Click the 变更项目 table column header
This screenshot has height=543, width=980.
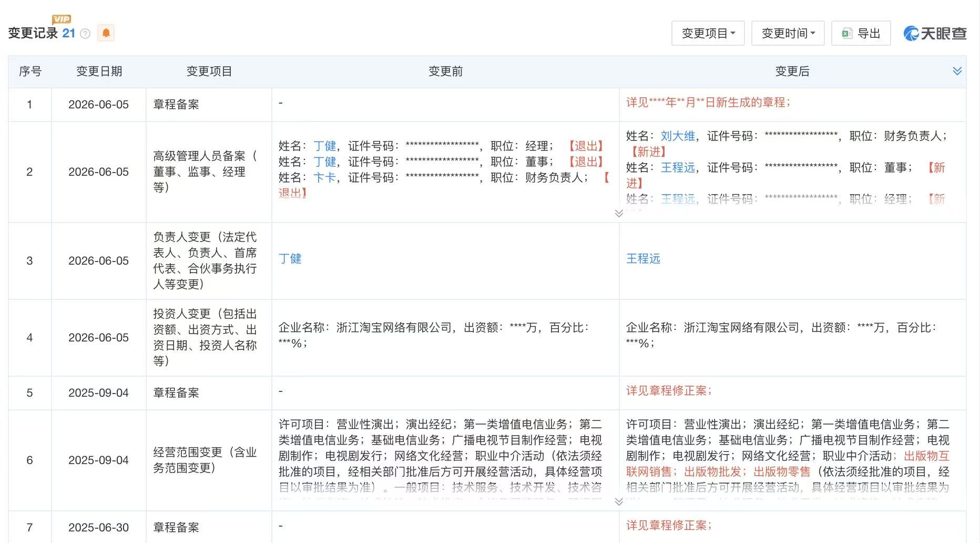tap(209, 71)
